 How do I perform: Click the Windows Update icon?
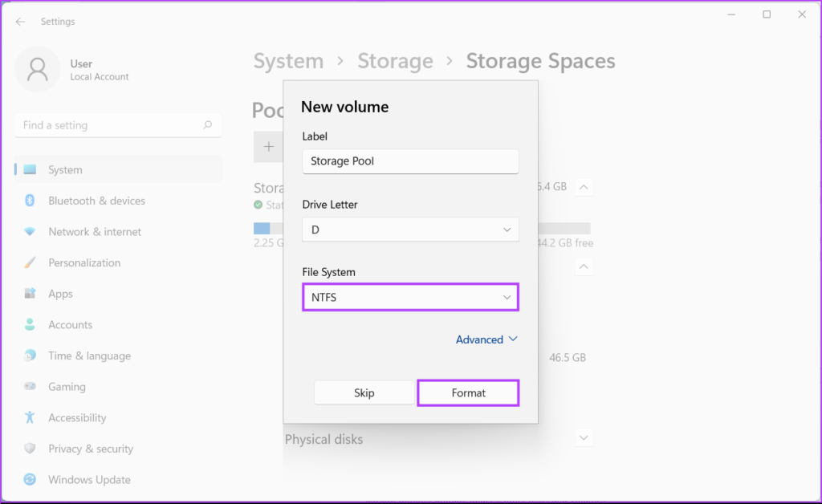(x=30, y=480)
